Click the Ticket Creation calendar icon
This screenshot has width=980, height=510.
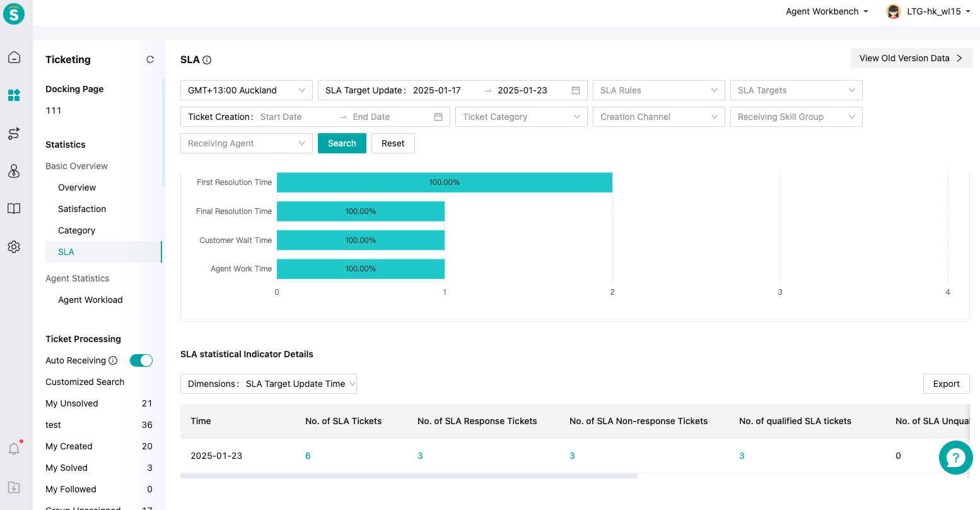[438, 117]
